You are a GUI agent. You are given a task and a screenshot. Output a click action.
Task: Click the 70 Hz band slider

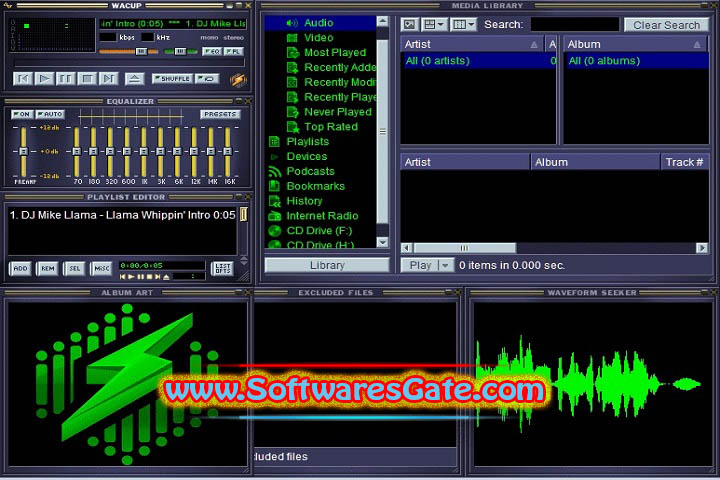tap(77, 151)
